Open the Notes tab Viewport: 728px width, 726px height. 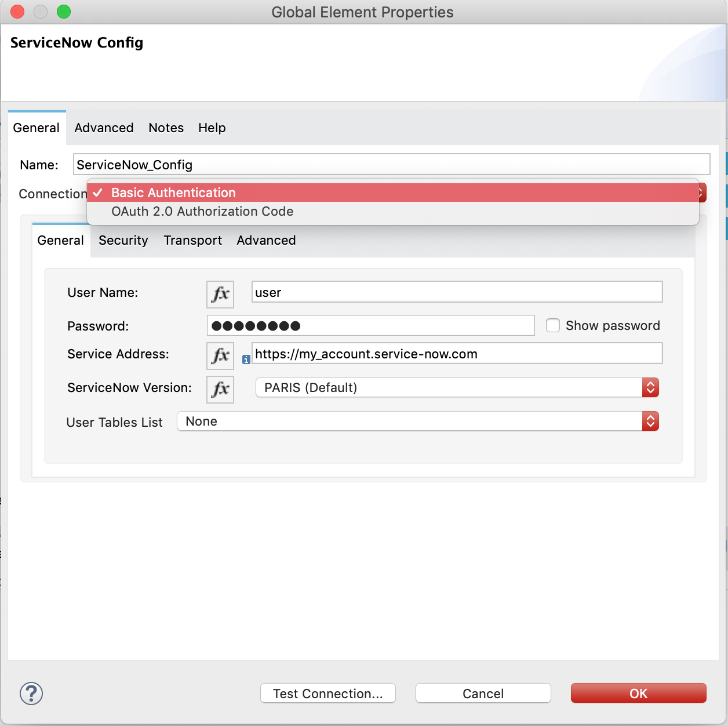[x=165, y=128]
